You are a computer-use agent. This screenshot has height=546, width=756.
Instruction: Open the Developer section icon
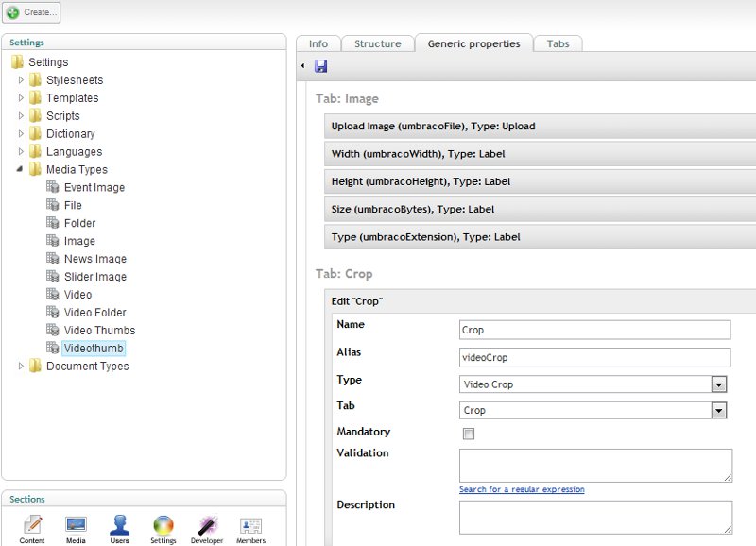click(x=207, y=526)
